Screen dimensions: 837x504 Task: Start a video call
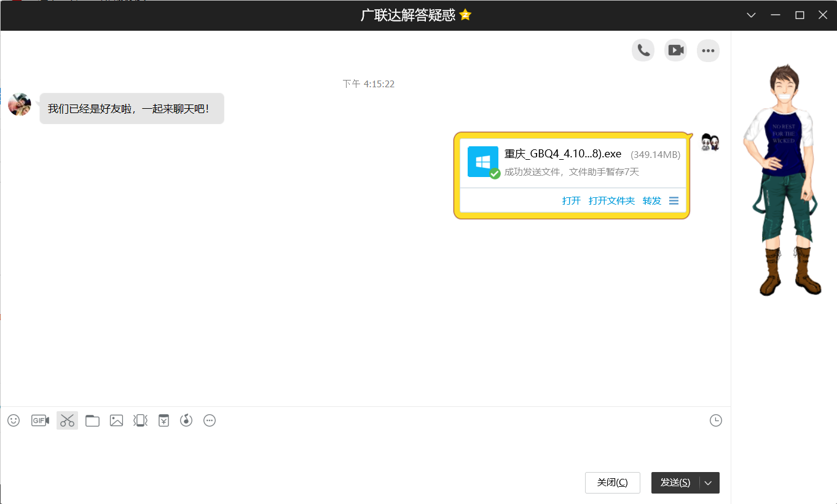click(676, 50)
